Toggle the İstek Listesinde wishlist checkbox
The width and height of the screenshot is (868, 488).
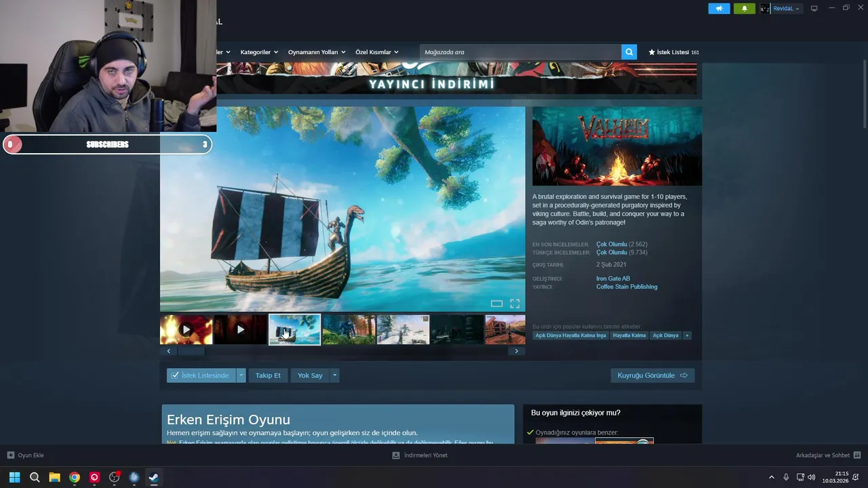175,375
